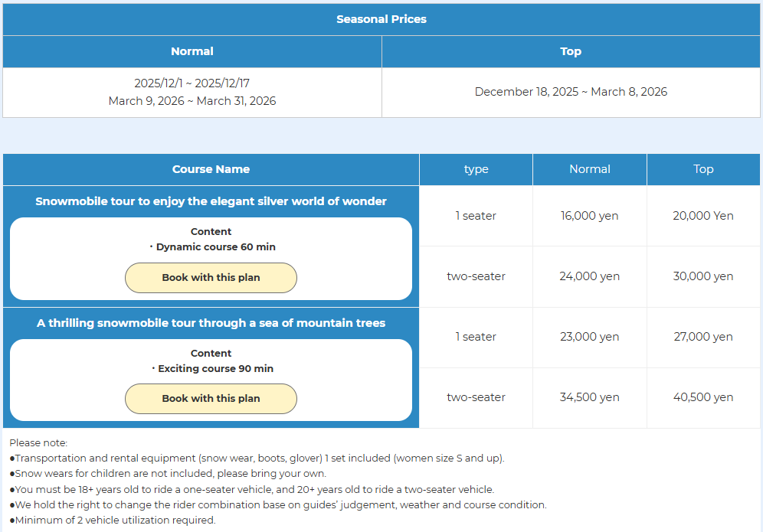
Task: Click the March 9, 2026 ~ March 31, 2026 date text
Action: (x=192, y=101)
